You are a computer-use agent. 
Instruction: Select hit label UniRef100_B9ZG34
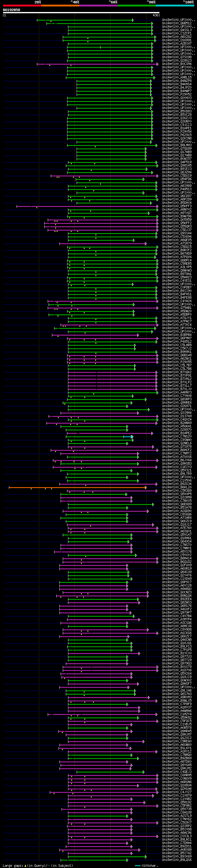point(177,484)
